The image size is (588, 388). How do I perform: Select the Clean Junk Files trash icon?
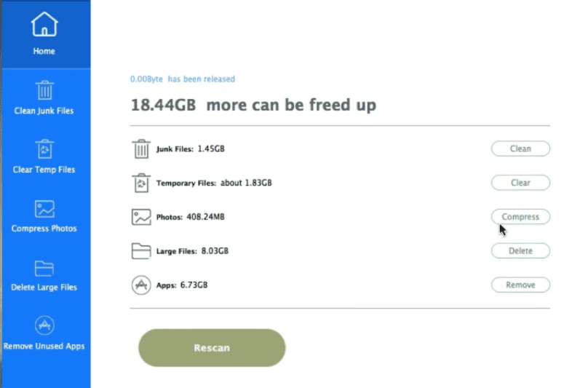point(44,90)
